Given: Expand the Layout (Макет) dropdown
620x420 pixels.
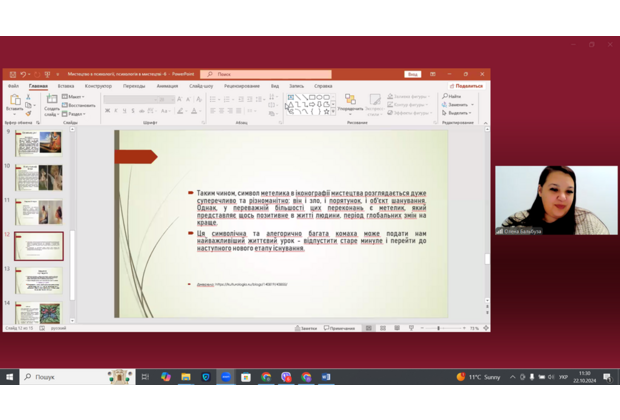Looking at the screenshot, I should 78,97.
